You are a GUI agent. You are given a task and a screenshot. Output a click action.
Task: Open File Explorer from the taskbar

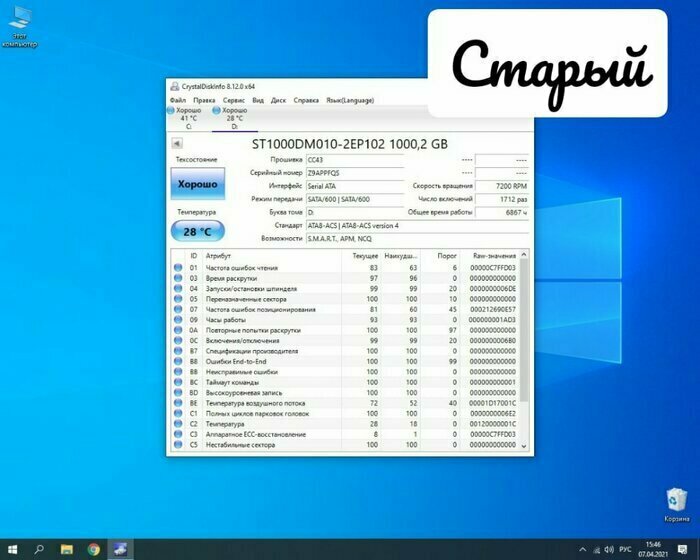(66, 549)
